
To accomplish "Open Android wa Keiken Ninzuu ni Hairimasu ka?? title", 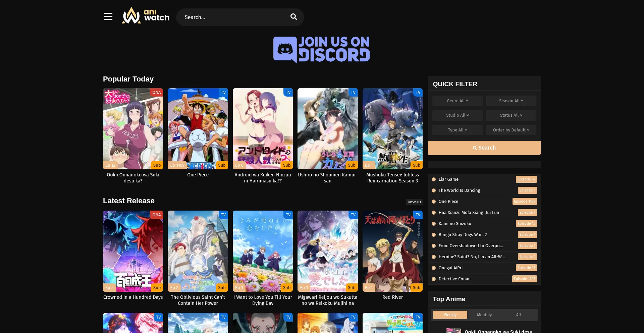I will tap(263, 178).
